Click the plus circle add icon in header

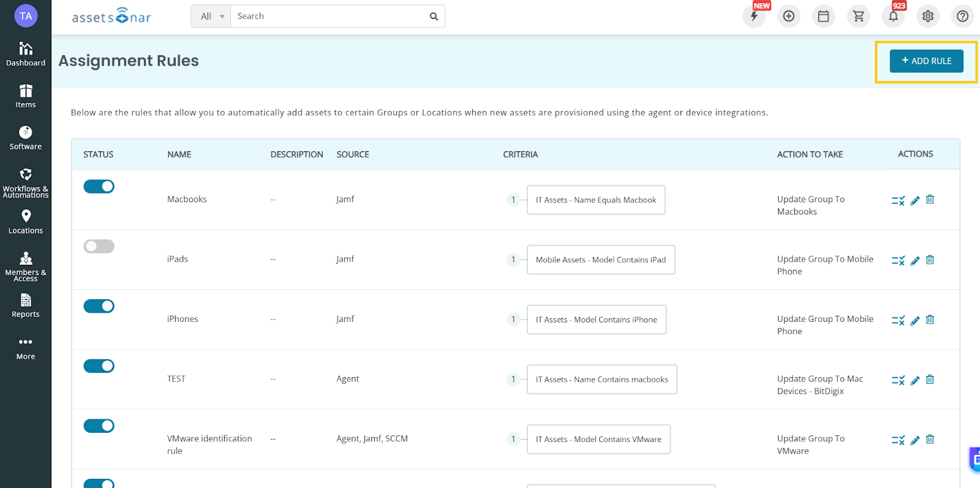pyautogui.click(x=789, y=17)
